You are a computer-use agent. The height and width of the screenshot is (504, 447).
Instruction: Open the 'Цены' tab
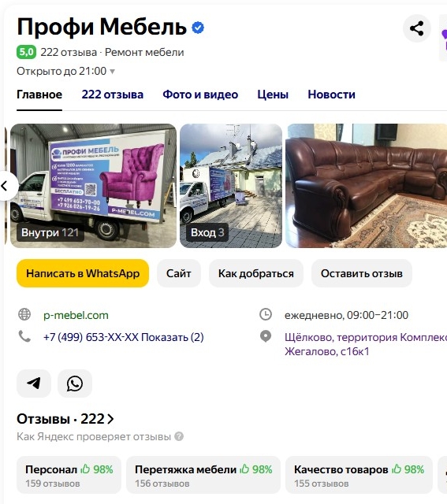coord(273,94)
